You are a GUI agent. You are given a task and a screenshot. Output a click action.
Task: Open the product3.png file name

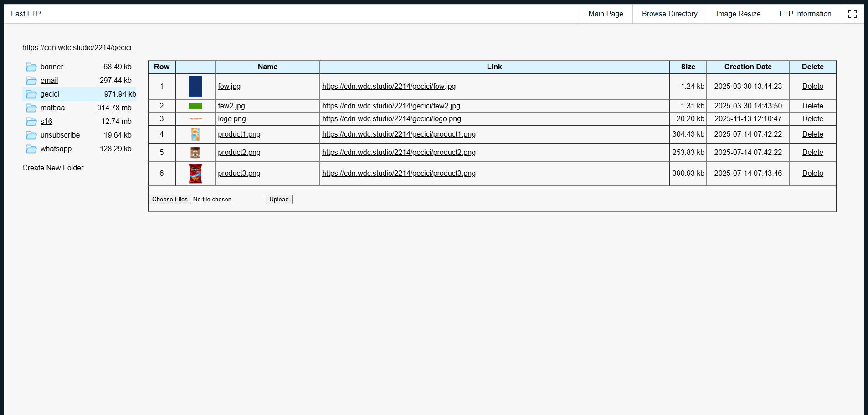point(239,173)
